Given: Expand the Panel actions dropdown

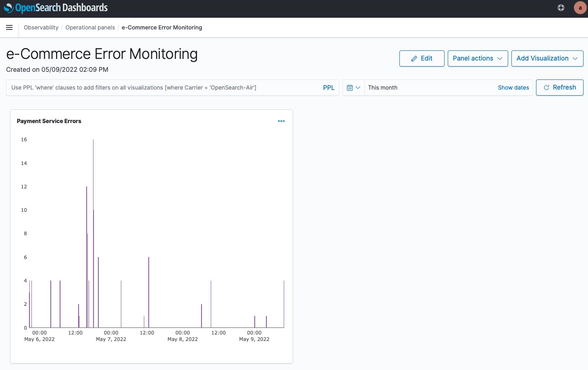Looking at the screenshot, I should [478, 59].
